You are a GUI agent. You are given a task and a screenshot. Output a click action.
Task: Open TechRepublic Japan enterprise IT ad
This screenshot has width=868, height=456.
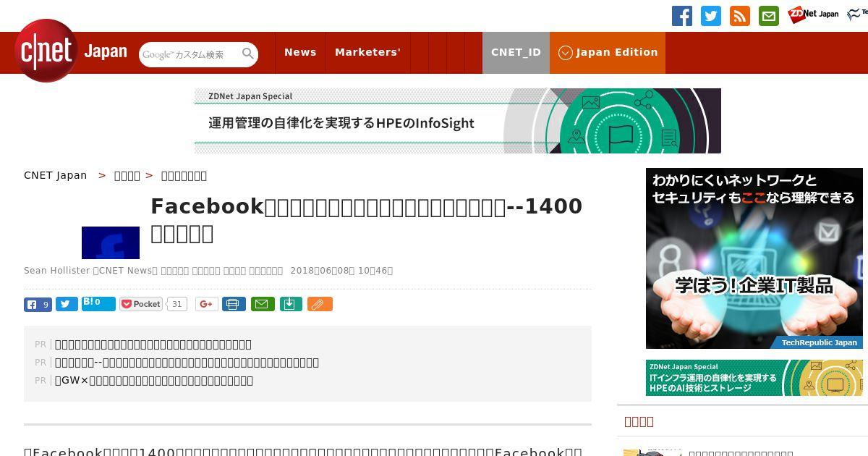(754, 258)
